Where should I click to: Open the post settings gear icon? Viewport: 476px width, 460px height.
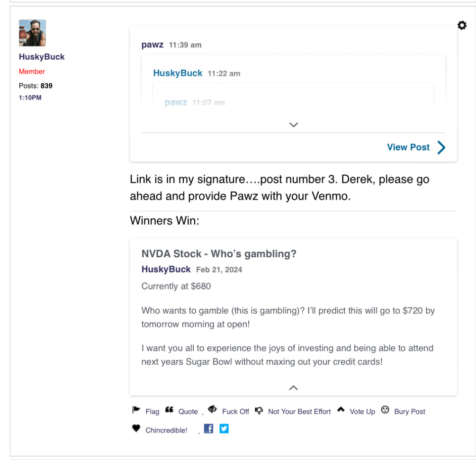point(462,26)
